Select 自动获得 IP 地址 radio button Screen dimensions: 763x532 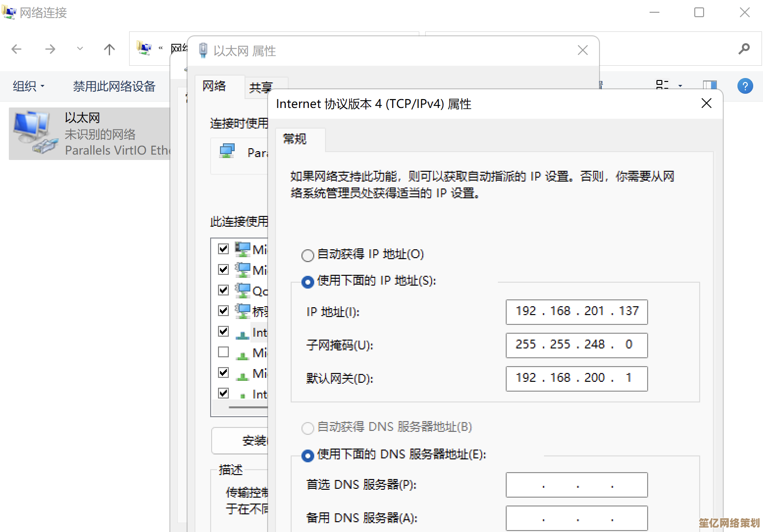308,255
